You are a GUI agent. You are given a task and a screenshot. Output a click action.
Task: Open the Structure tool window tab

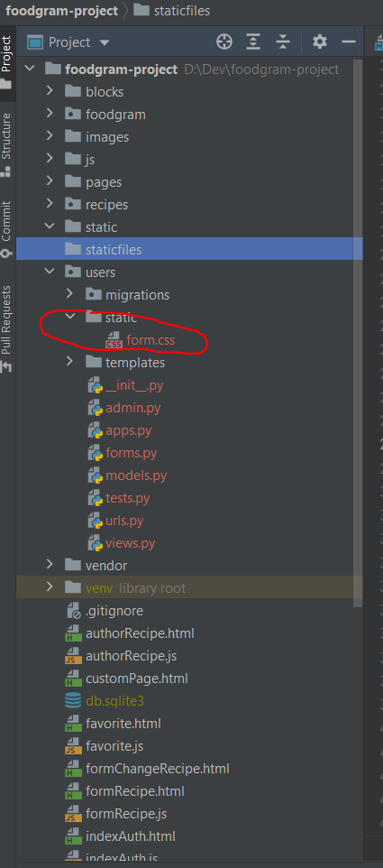tap(6, 144)
